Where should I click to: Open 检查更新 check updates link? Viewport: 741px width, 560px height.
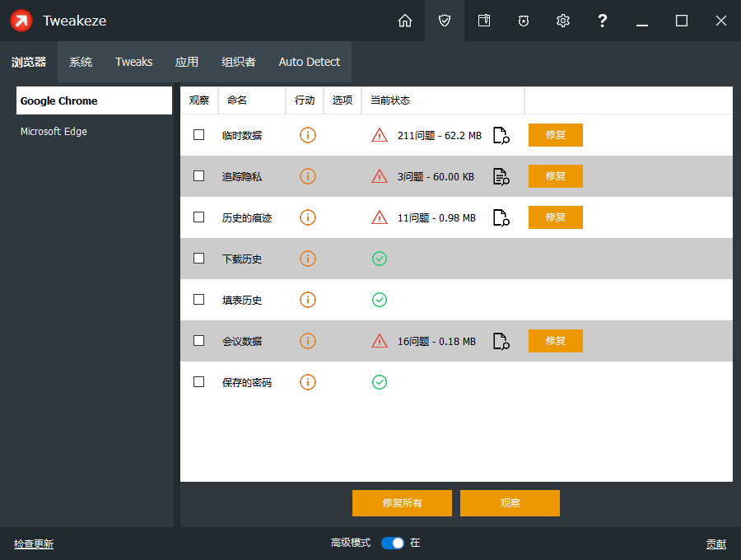[x=34, y=544]
